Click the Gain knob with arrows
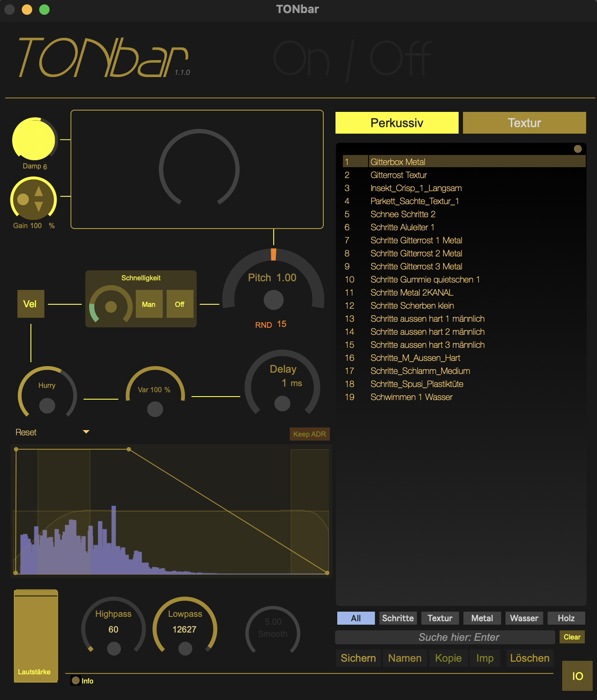 [x=33, y=199]
